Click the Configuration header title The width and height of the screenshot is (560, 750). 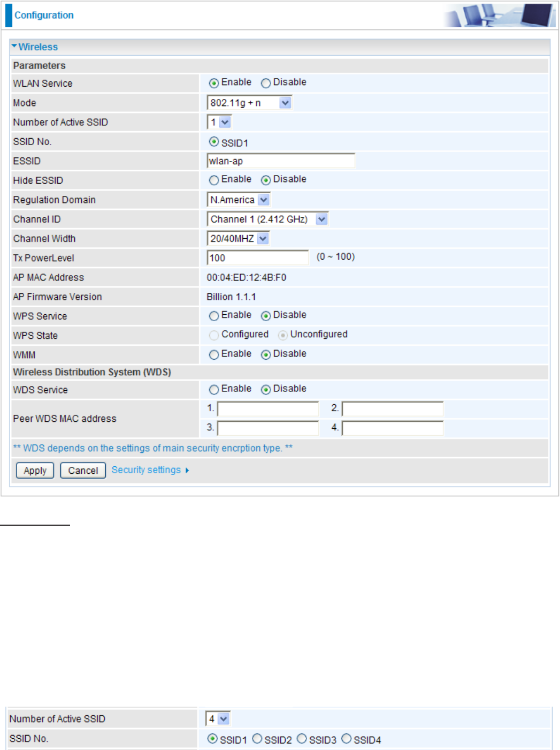pos(44,15)
